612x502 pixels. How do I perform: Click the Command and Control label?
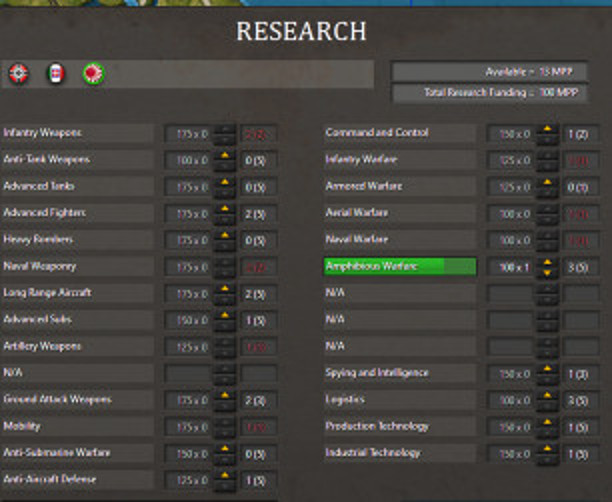tap(377, 133)
